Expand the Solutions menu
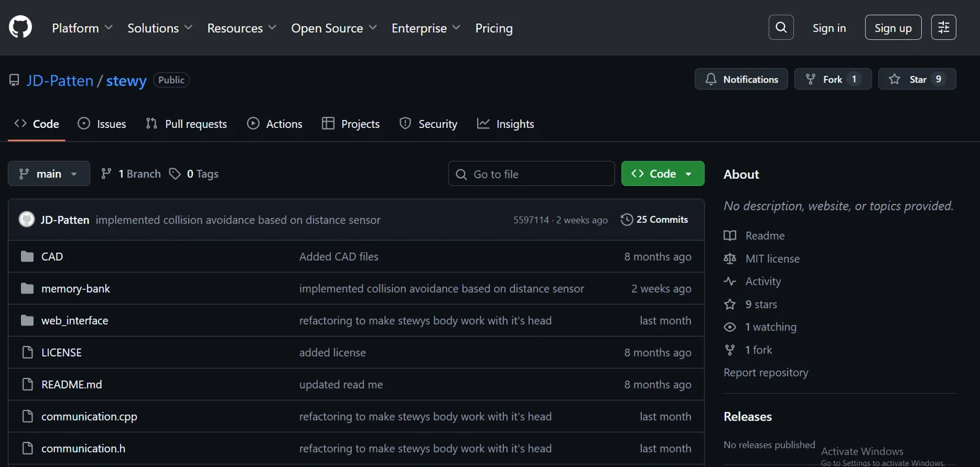The width and height of the screenshot is (980, 467). click(x=160, y=28)
